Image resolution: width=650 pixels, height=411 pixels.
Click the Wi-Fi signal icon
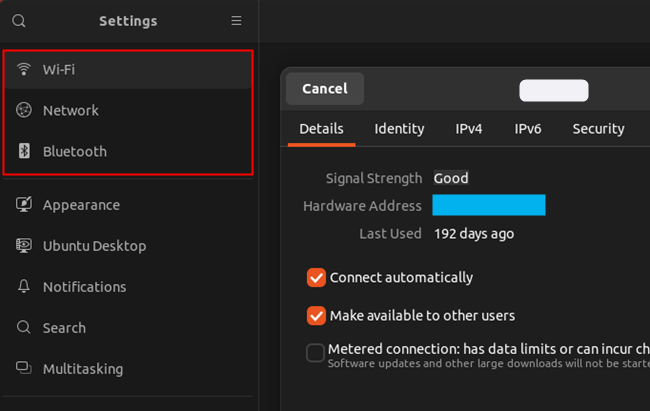point(24,70)
